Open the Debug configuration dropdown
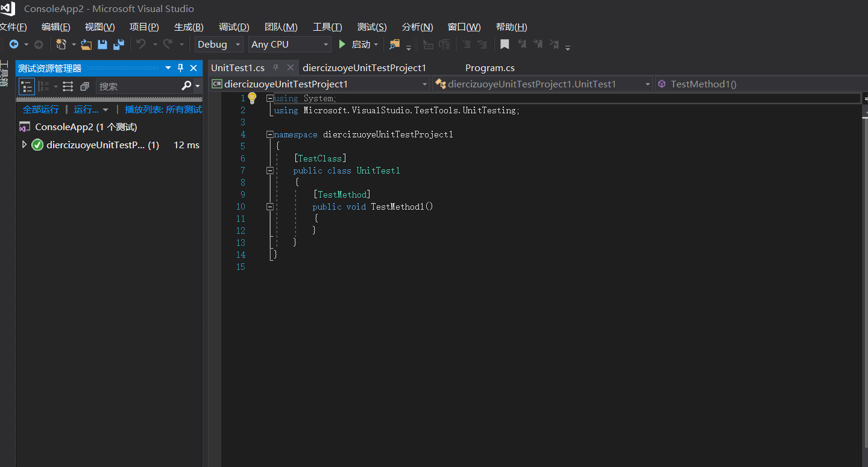The width and height of the screenshot is (868, 467). 219,45
